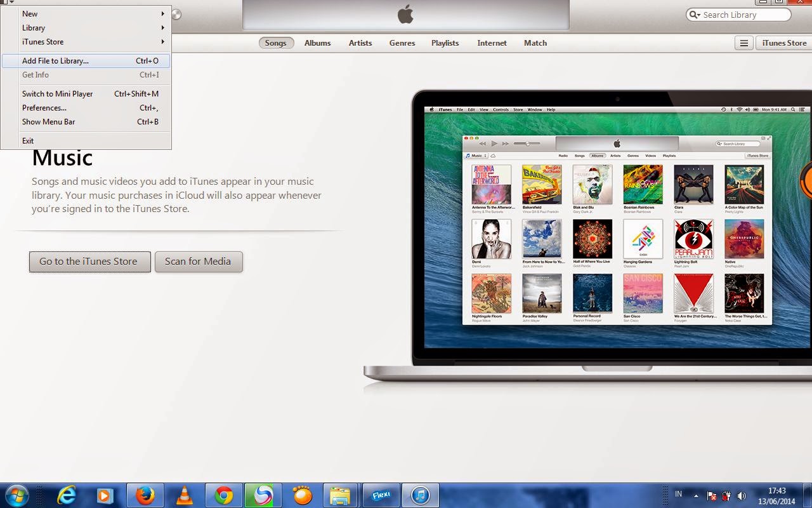This screenshot has width=812, height=508.
Task: Click the speaker volume tray icon
Action: [x=742, y=496]
